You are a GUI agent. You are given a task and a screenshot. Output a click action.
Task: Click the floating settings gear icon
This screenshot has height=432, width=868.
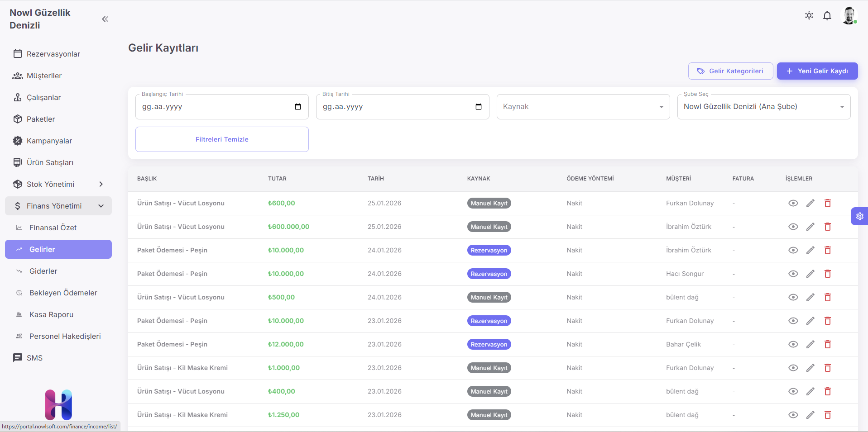pos(859,216)
